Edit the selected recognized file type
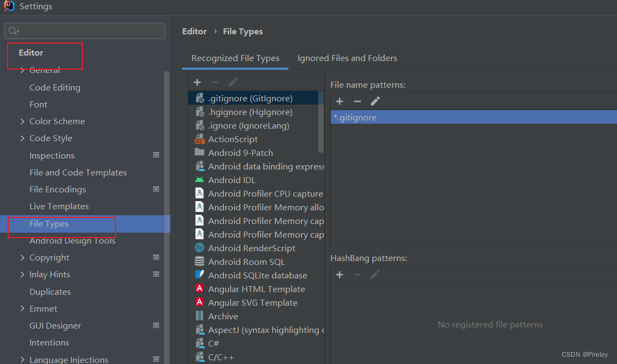 (233, 82)
